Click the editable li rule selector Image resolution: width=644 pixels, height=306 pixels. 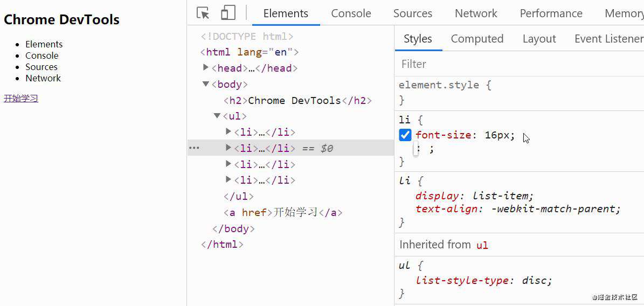pyautogui.click(x=405, y=120)
